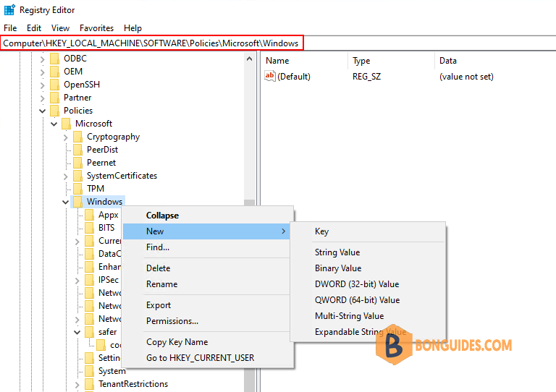This screenshot has height=392, width=556.
Task: Create a new QWORD (64-bit) Value
Action: click(368, 300)
